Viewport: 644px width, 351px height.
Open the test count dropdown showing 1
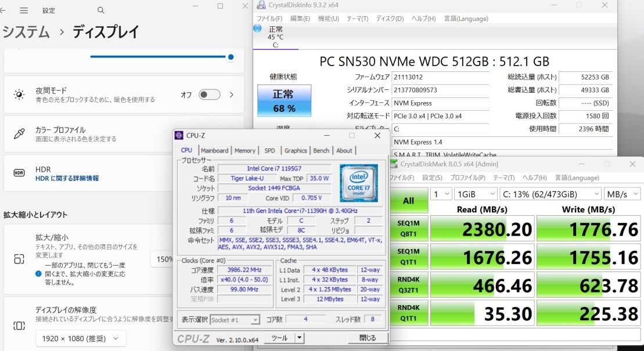(x=441, y=194)
